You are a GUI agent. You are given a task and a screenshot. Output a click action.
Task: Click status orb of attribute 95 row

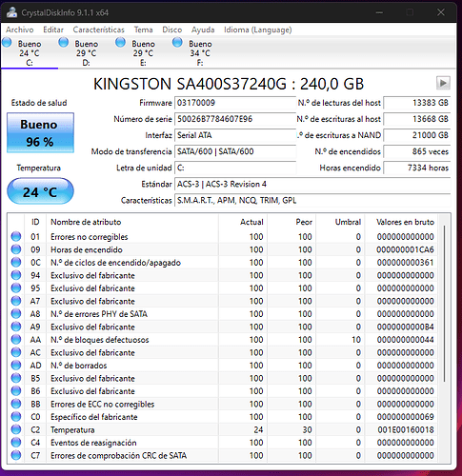pos(16,288)
